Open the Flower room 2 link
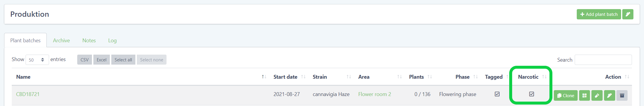 (x=375, y=94)
